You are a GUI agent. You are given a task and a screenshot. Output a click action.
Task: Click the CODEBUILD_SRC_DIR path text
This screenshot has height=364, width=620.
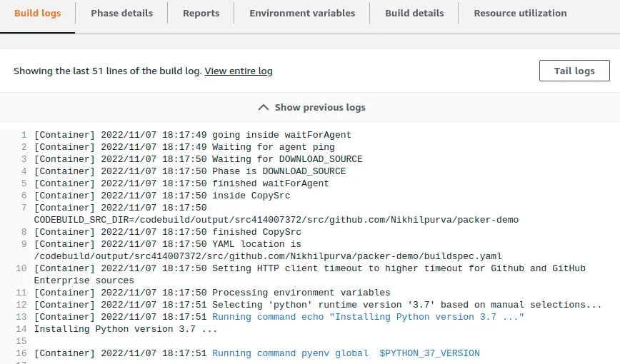coord(276,220)
